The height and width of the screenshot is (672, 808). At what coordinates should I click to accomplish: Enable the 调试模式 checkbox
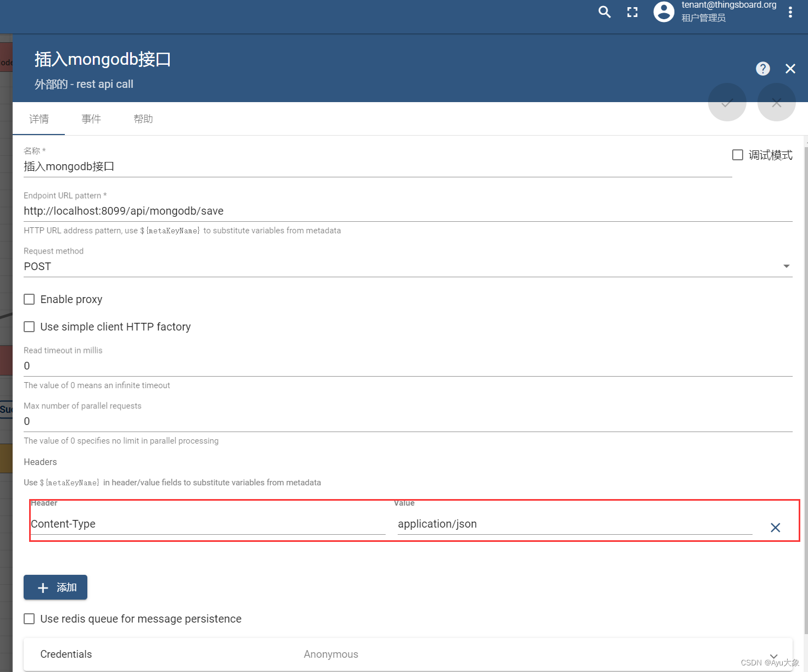point(738,155)
